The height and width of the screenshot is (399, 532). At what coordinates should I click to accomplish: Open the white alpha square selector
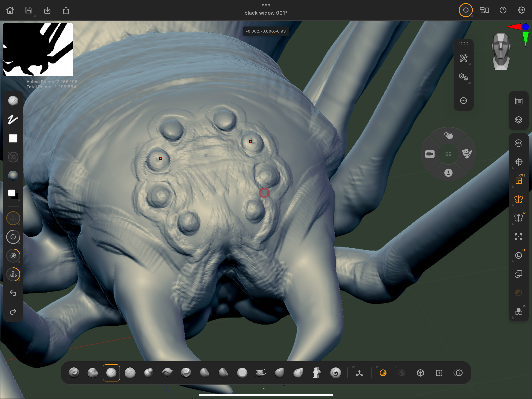coord(13,138)
